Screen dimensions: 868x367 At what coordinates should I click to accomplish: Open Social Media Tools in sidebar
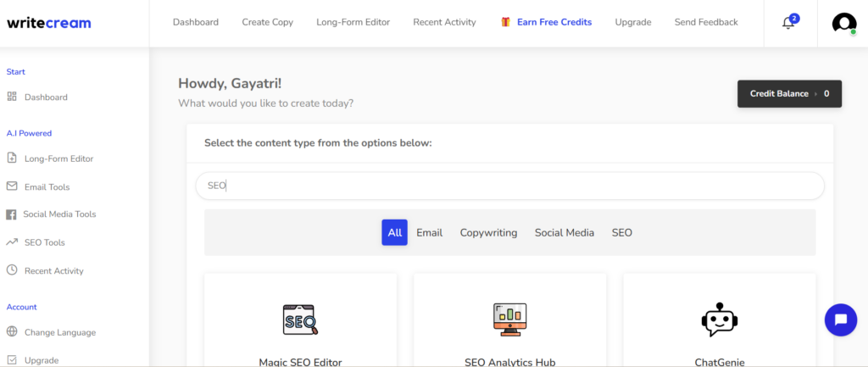click(59, 214)
